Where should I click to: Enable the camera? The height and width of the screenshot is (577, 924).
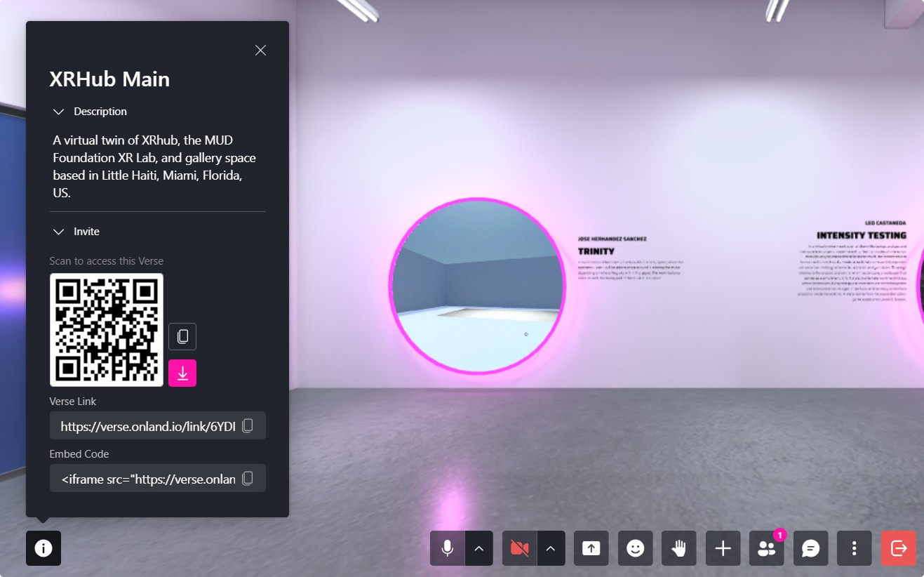[x=519, y=548]
